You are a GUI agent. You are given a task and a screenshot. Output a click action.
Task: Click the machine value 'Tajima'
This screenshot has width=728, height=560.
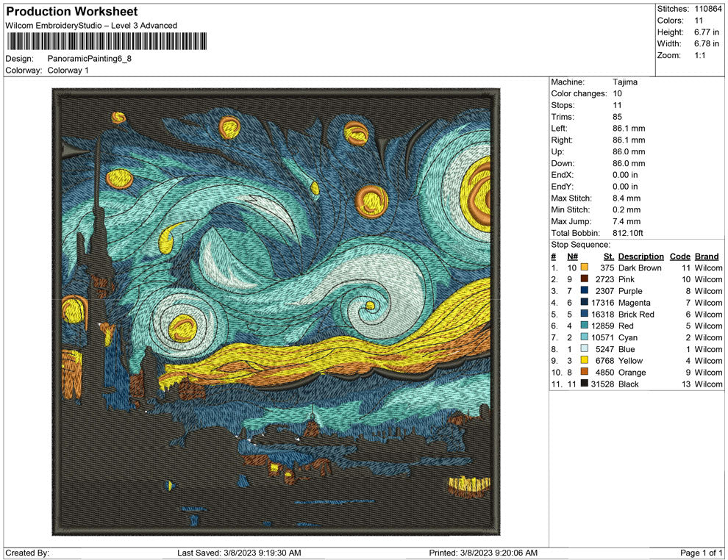[x=625, y=82]
